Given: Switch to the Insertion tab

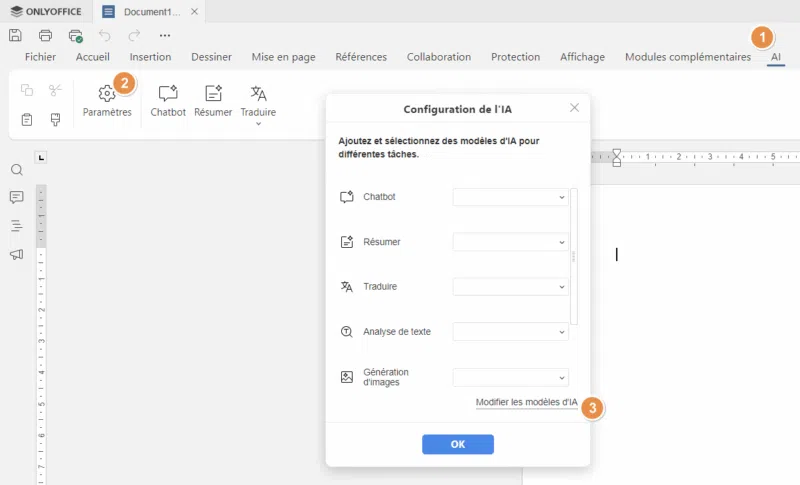Looking at the screenshot, I should 150,57.
